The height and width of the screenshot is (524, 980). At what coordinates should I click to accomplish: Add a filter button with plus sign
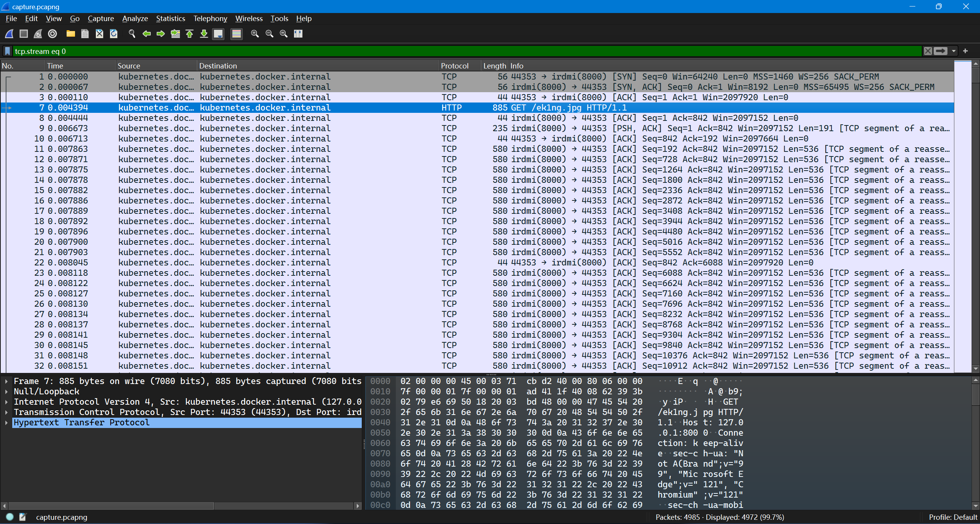click(965, 51)
